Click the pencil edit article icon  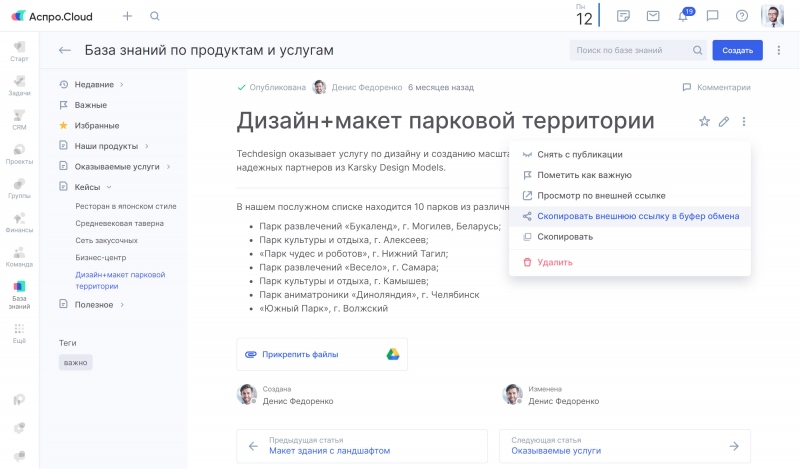[x=724, y=122]
